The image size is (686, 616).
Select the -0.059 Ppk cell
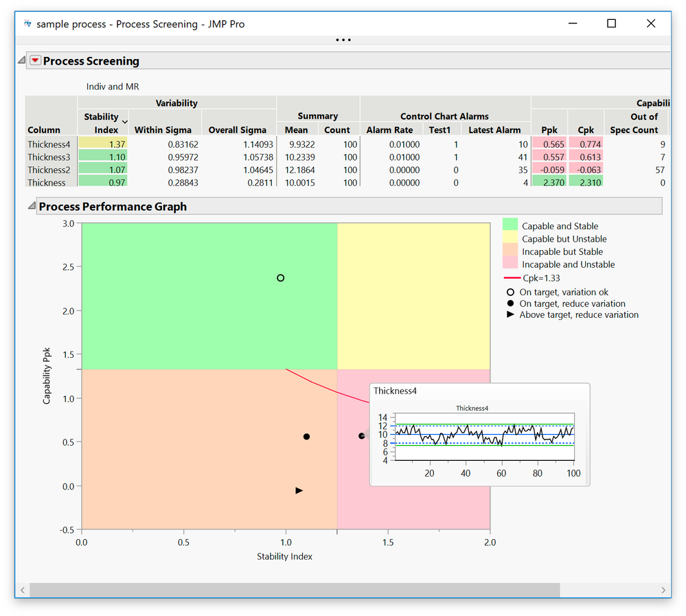coord(549,170)
